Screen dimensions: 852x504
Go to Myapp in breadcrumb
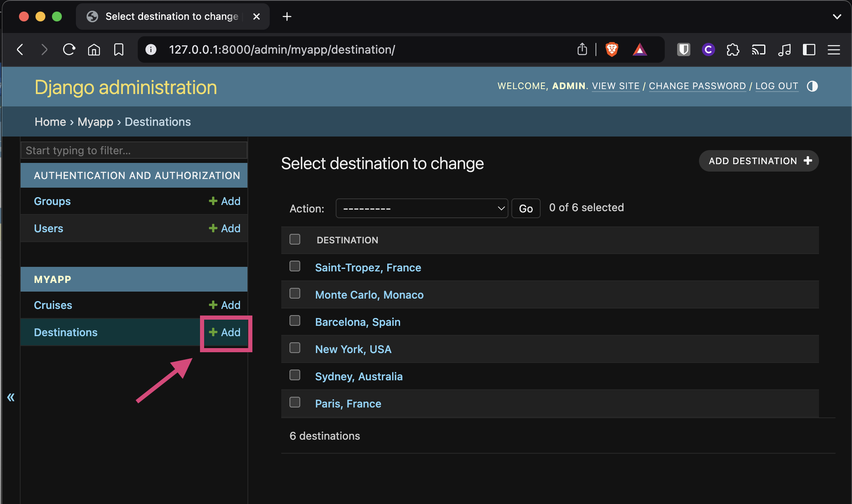(95, 122)
